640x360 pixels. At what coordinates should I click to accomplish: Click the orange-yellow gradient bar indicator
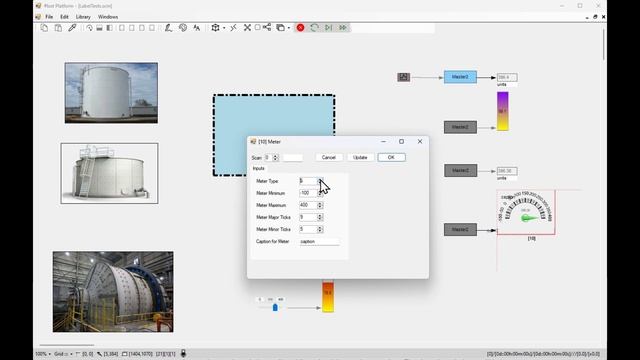click(328, 297)
